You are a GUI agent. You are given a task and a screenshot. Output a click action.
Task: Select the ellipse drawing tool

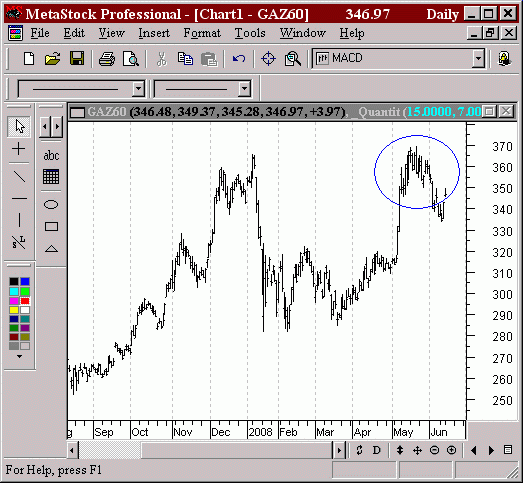[51, 204]
